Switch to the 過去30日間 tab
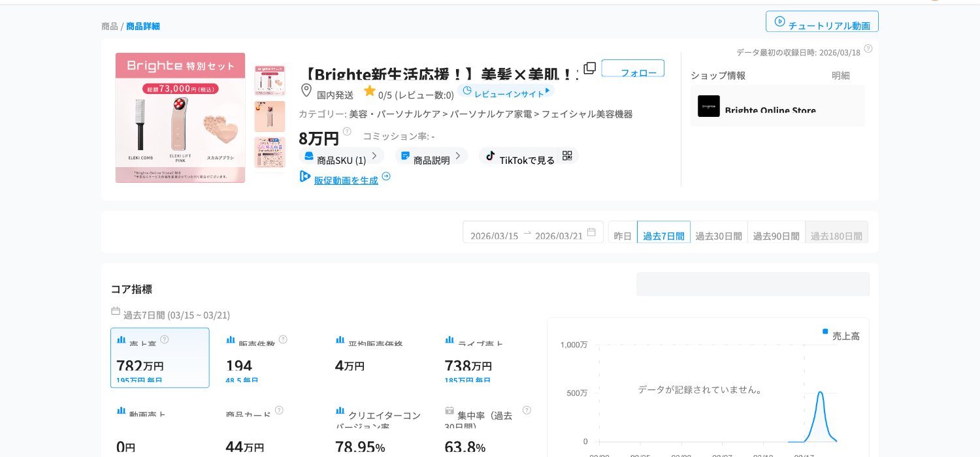This screenshot has height=457, width=980. click(x=719, y=236)
